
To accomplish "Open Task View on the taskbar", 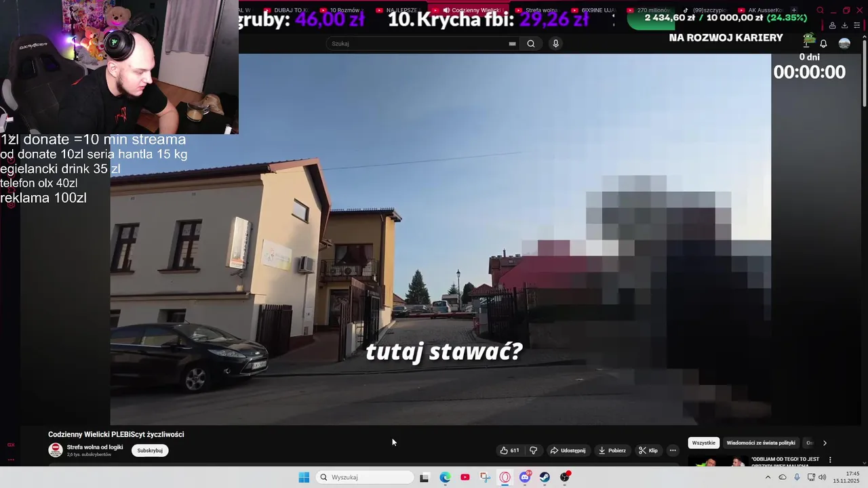I will [x=425, y=477].
